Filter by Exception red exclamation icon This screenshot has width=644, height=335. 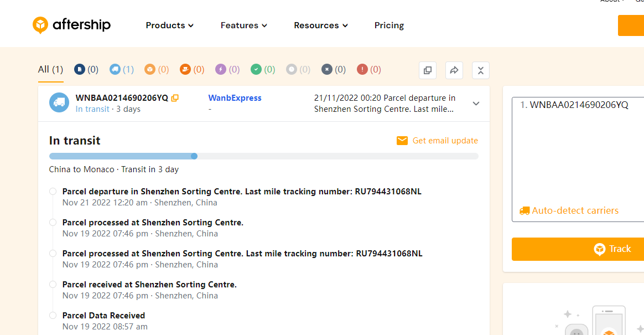tap(362, 69)
